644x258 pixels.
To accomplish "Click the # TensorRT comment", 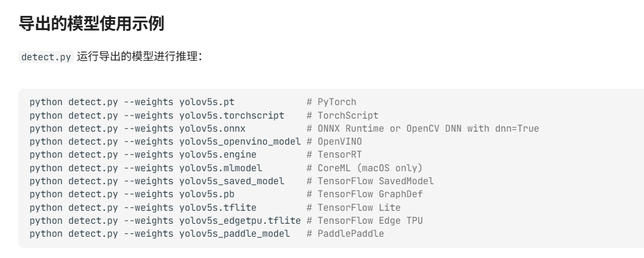I will click(334, 155).
